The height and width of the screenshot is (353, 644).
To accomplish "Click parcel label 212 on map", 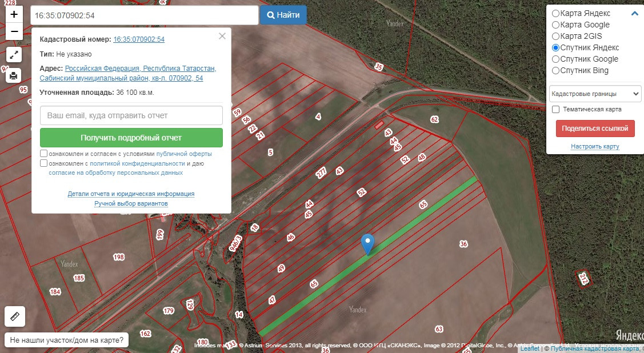I will click(583, 279).
